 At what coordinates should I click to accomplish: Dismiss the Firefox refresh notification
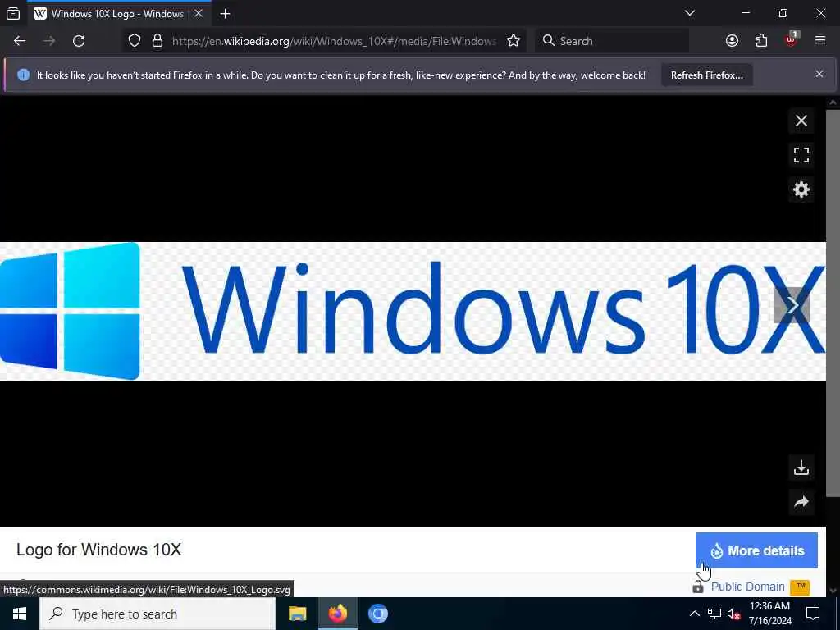coord(819,74)
